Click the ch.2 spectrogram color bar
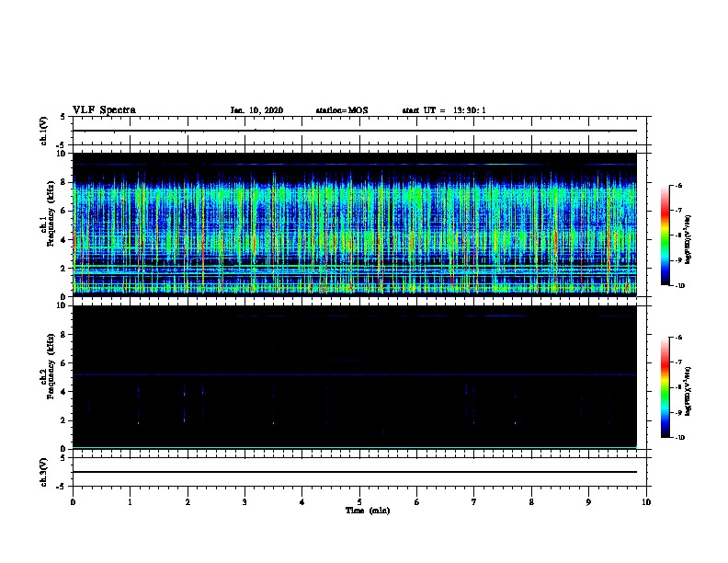Screen dimensions: 728x563 click(x=665, y=387)
